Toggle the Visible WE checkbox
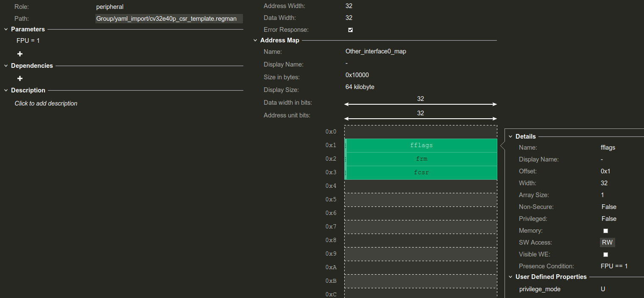 click(605, 254)
